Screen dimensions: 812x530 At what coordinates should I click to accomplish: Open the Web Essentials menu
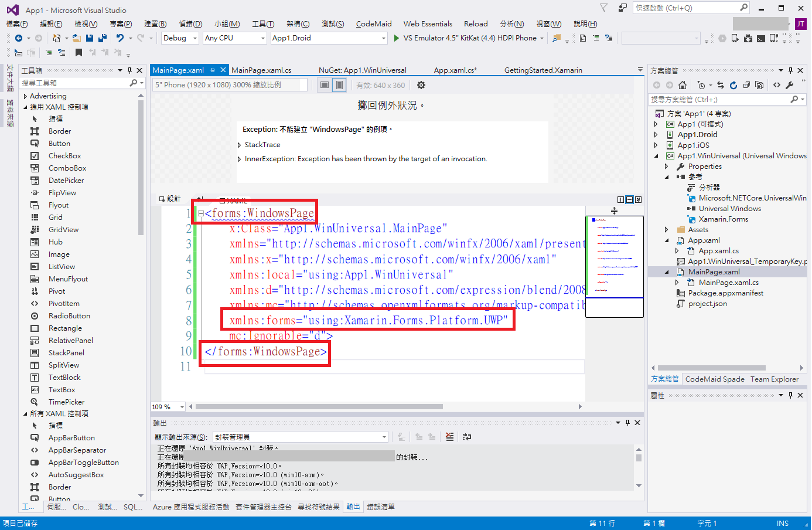tap(428, 24)
